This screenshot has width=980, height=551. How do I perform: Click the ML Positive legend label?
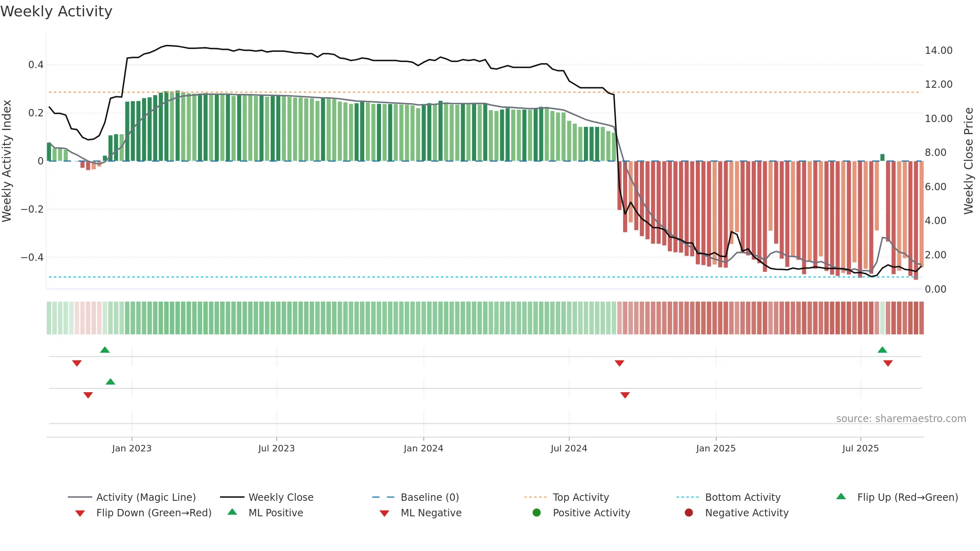pyautogui.click(x=276, y=513)
